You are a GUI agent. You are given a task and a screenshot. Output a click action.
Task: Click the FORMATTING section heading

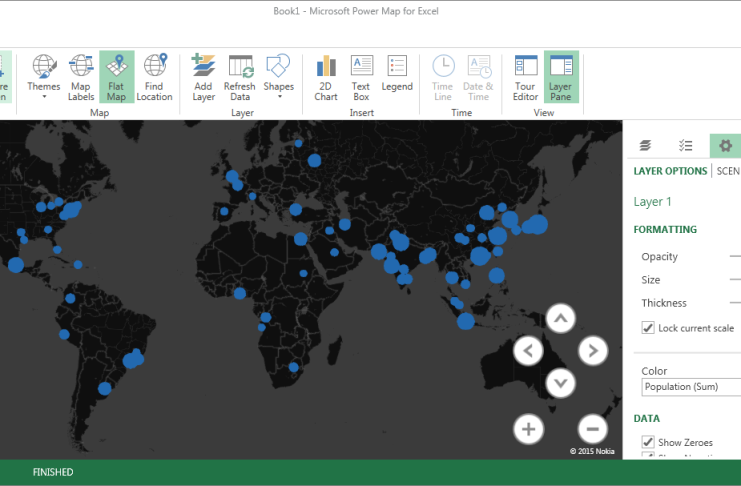pos(665,230)
